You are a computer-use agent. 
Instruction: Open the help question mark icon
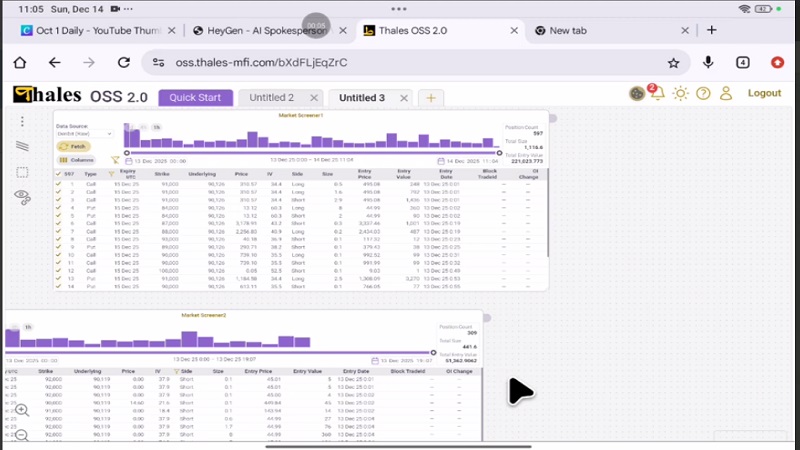click(703, 94)
